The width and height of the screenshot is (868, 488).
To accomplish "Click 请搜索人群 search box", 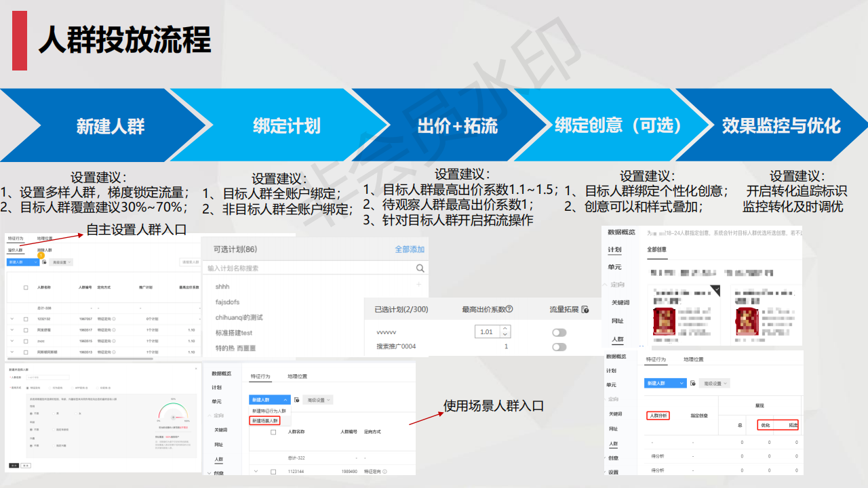I will coord(191,262).
